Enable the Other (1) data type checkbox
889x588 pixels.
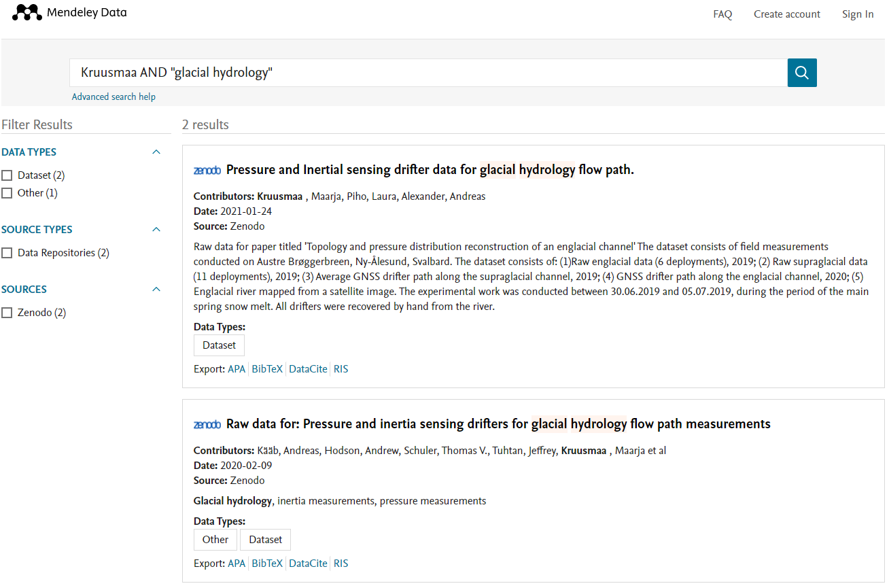pos(7,193)
